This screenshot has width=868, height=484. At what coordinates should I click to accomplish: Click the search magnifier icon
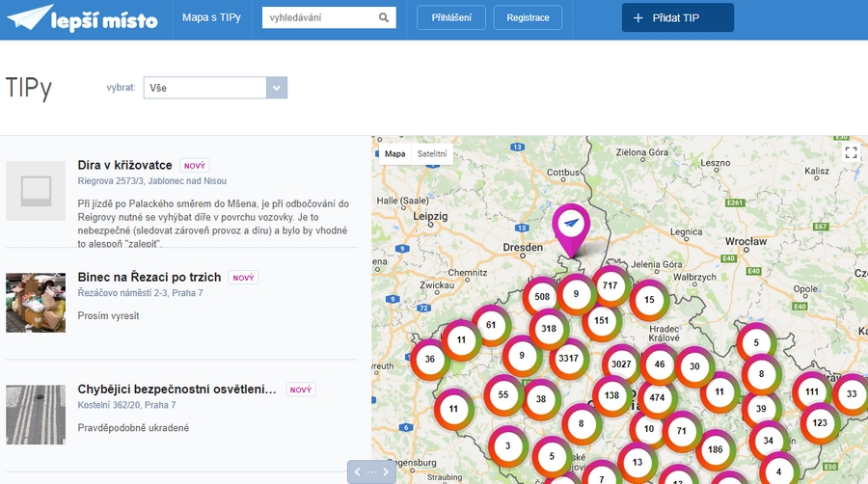tap(384, 17)
